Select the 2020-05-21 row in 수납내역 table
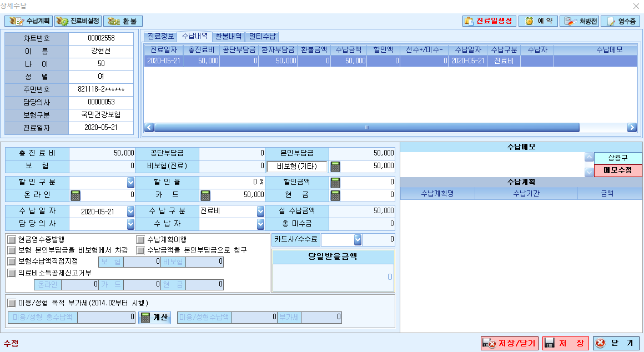This screenshot has height=352, width=644. pos(390,61)
